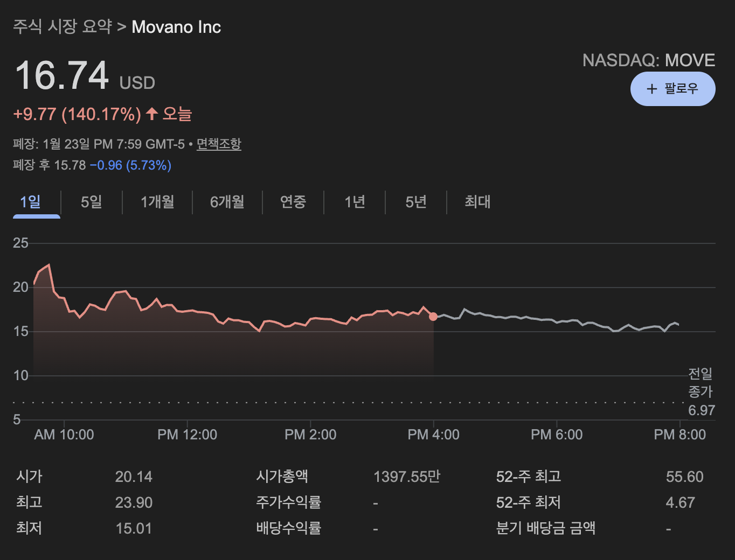Click the NASDAQ: MOVE ticker label

click(649, 60)
